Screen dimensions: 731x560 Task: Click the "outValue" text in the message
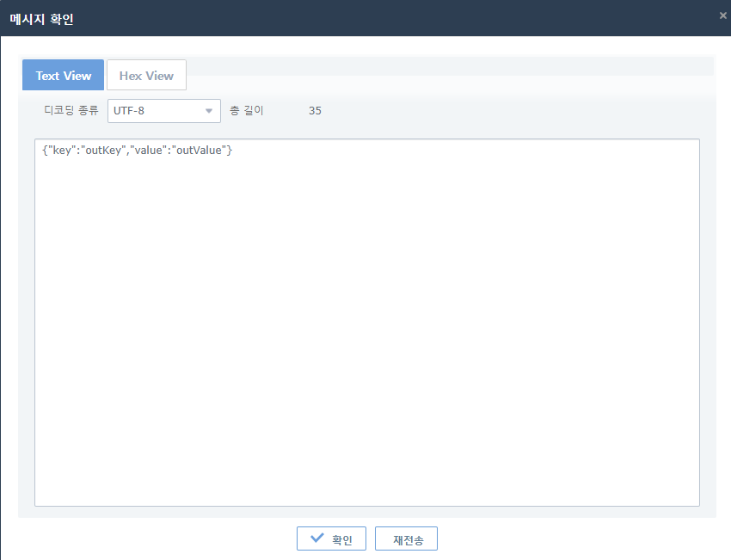[199, 151]
